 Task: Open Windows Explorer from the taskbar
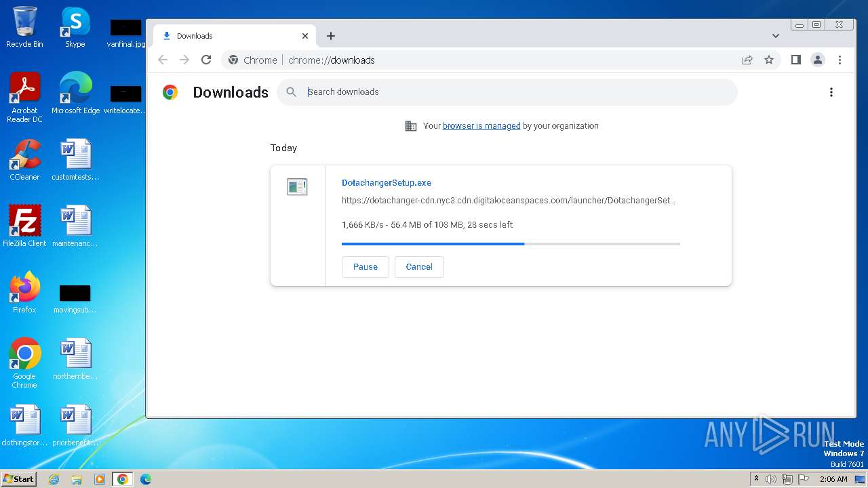(x=77, y=479)
